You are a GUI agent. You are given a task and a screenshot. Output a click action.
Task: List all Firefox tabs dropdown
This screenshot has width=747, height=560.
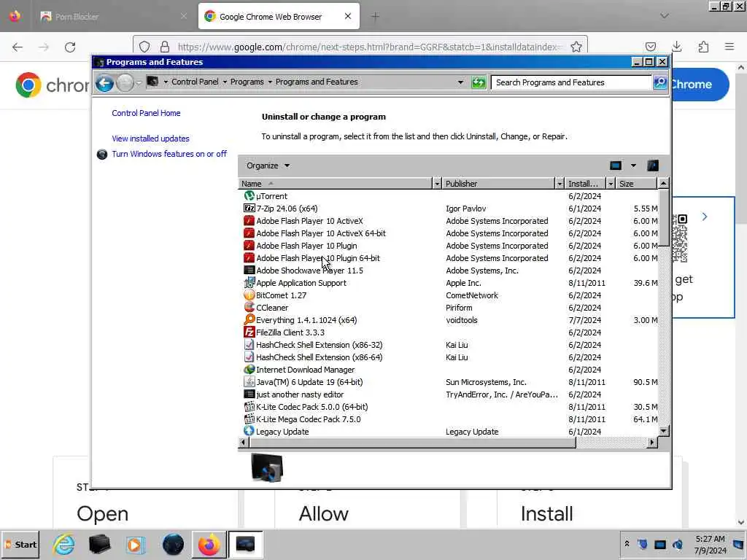coord(665,16)
